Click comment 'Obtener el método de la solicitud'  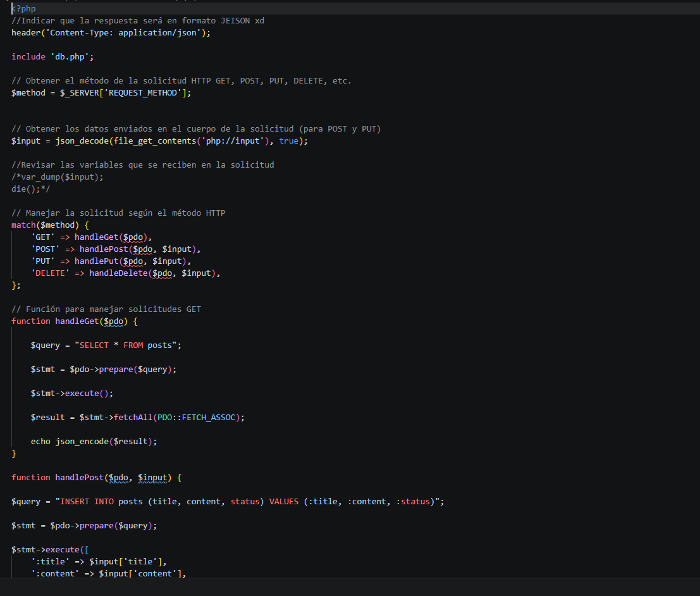click(x=181, y=81)
